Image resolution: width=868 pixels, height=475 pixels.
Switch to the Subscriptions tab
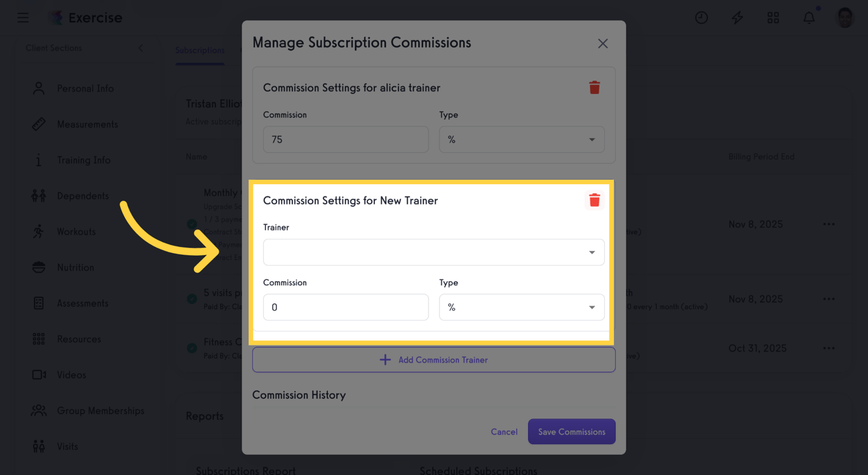coord(200,50)
